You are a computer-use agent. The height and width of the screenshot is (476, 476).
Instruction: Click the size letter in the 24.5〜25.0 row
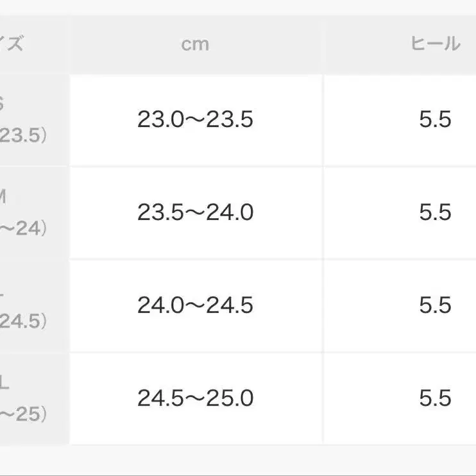[4, 384]
